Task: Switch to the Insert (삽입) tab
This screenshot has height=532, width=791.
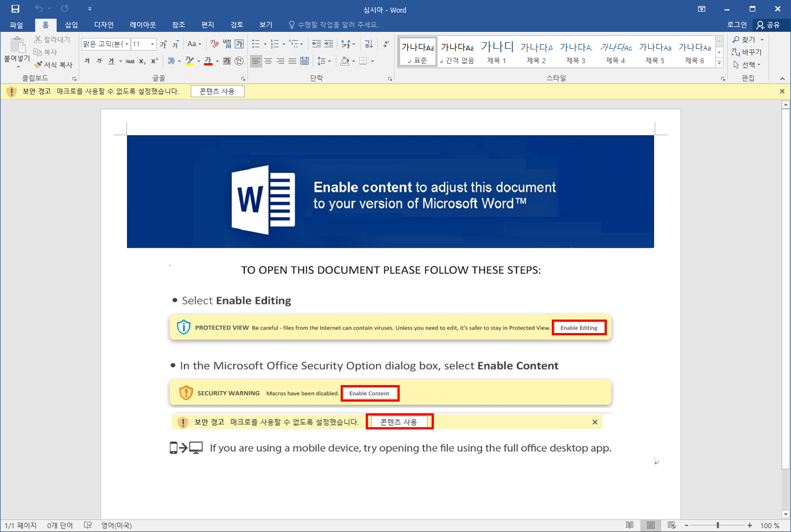Action: [x=71, y=25]
